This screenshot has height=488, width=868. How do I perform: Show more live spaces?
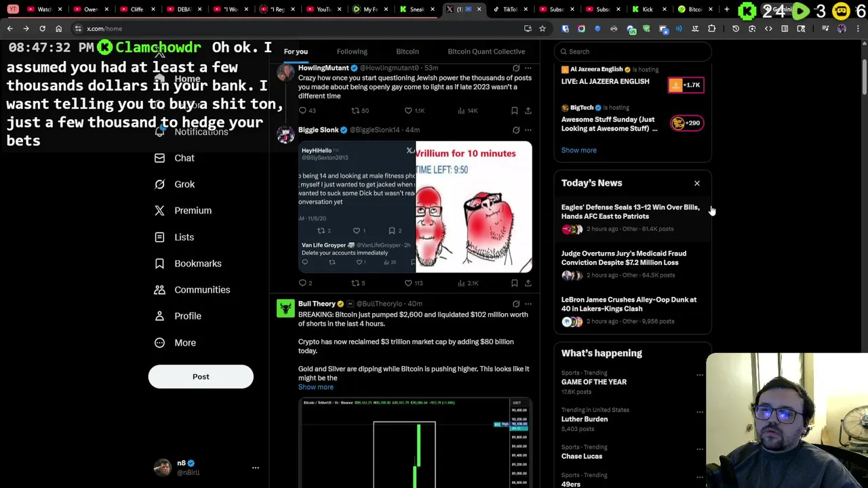[x=578, y=150]
